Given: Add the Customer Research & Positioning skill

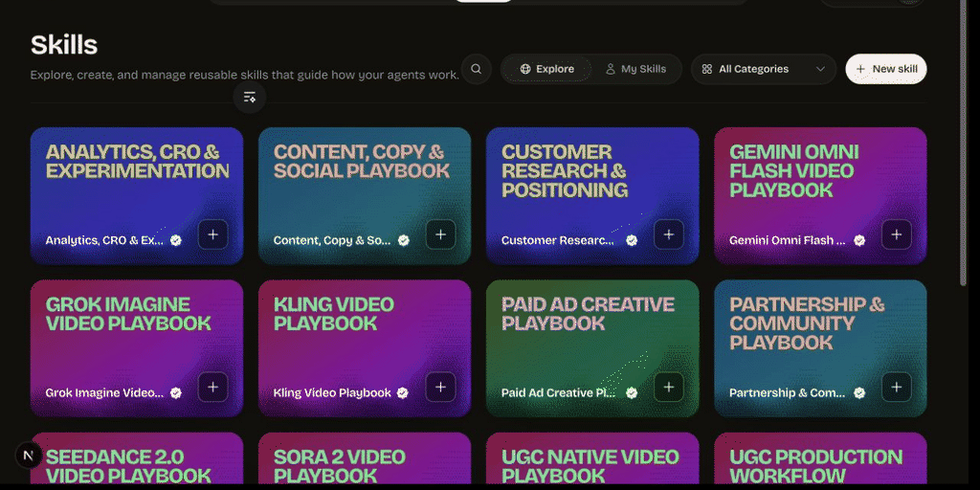Looking at the screenshot, I should [x=669, y=234].
